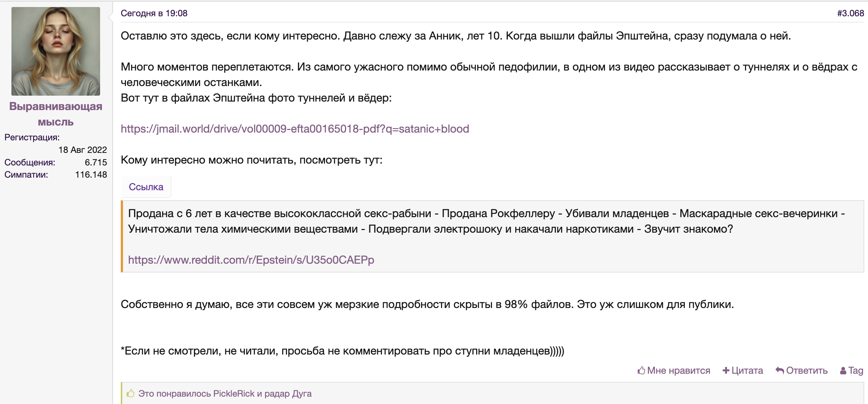Image resolution: width=868 pixels, height=404 pixels.
Task: Open PickleRick's profile from the likes bar
Action: 234,394
